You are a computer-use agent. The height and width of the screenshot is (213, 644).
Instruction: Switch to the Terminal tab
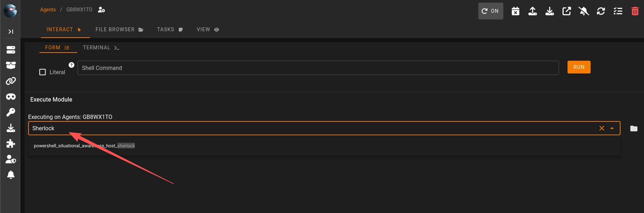coord(101,48)
